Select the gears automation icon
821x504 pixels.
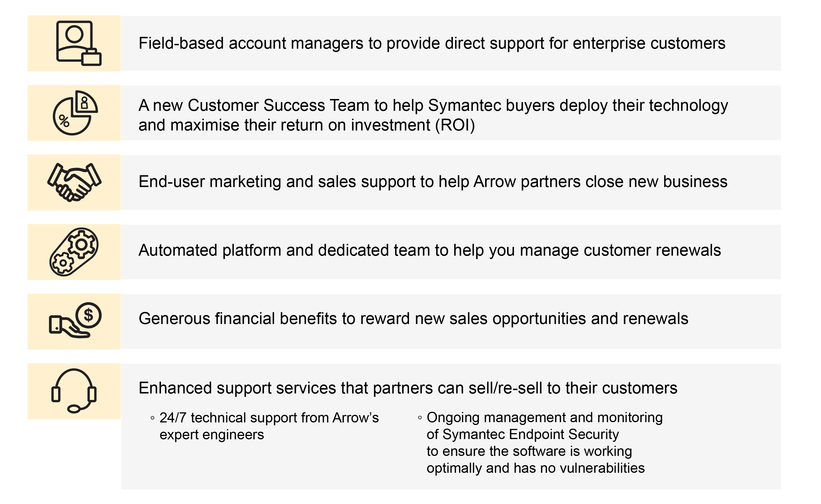(74, 252)
